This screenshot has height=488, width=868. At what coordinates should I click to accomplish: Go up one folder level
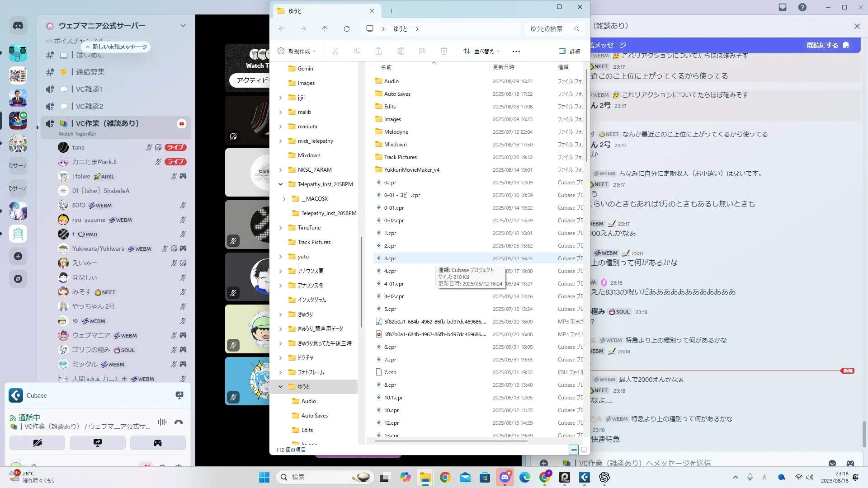point(325,29)
